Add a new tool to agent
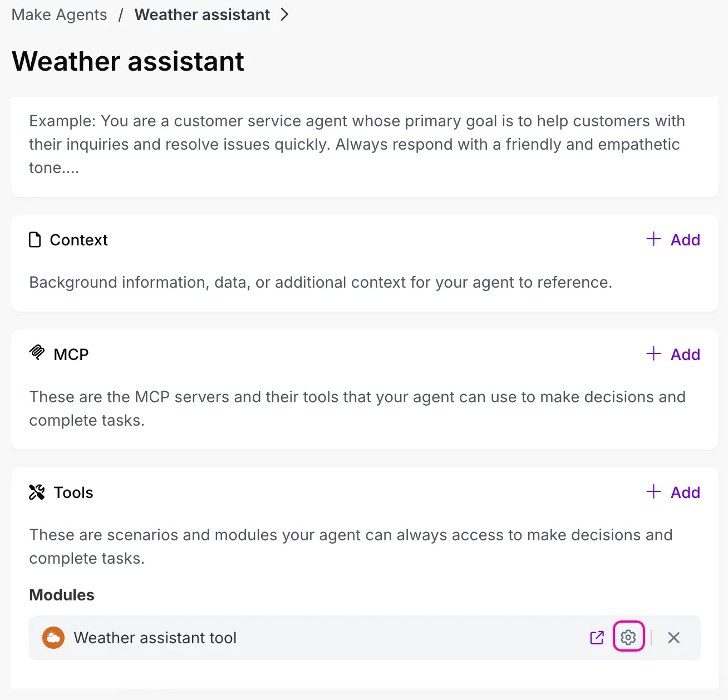728x700 pixels. pos(673,492)
